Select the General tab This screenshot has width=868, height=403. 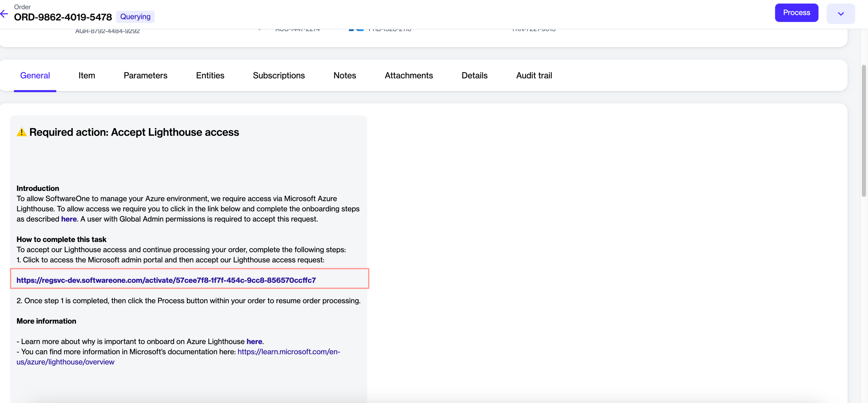click(35, 75)
